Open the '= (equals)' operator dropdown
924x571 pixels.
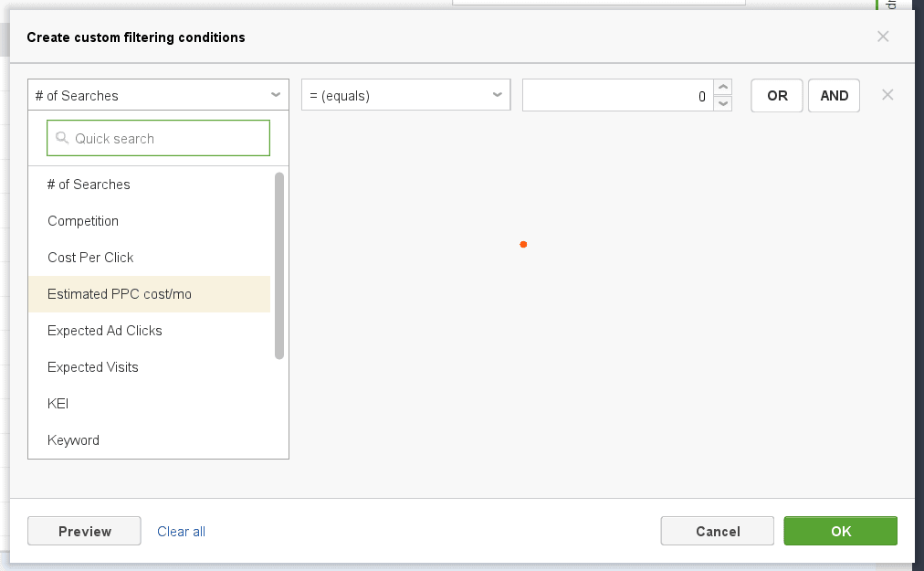click(405, 94)
